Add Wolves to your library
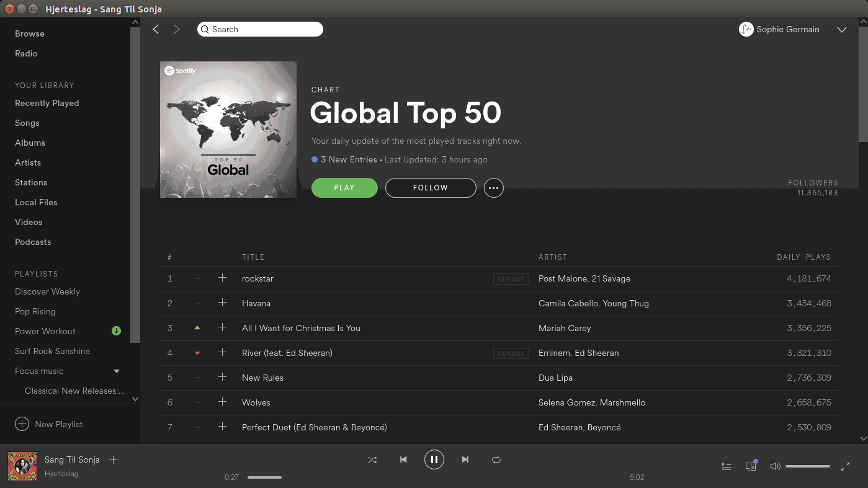Viewport: 868px width, 488px height. pyautogui.click(x=222, y=402)
